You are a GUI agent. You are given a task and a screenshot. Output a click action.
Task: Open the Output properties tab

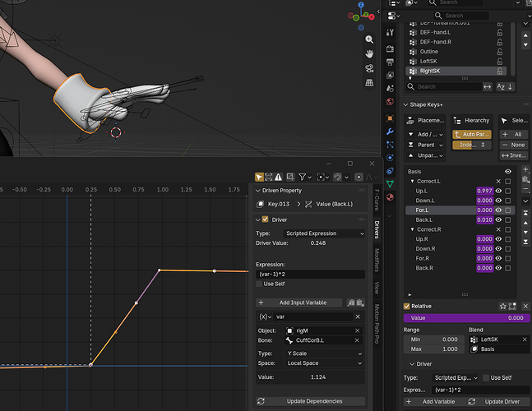click(391, 62)
